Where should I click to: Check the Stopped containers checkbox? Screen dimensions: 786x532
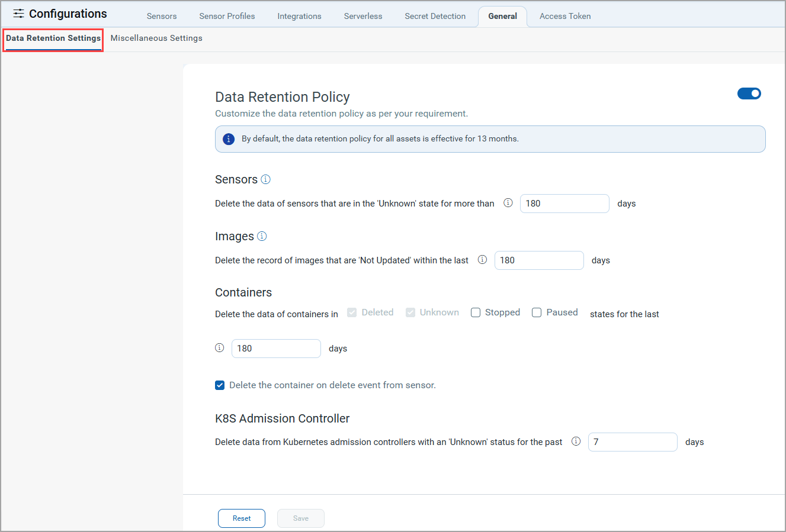pos(476,312)
